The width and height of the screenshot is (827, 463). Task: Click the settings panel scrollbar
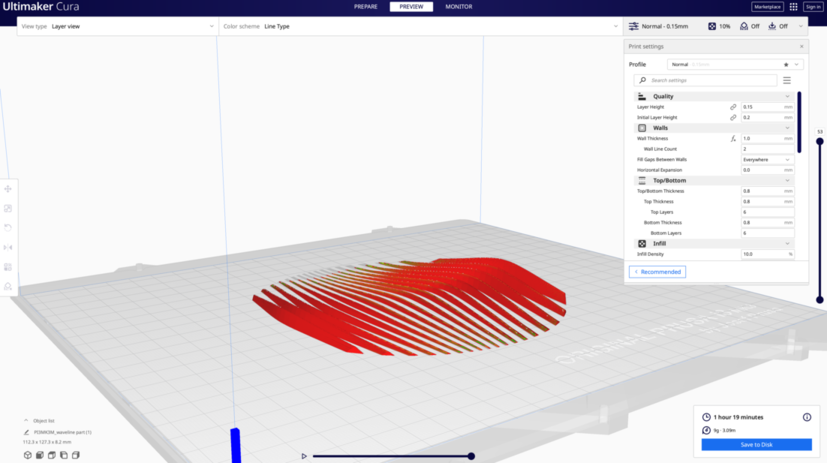click(800, 122)
